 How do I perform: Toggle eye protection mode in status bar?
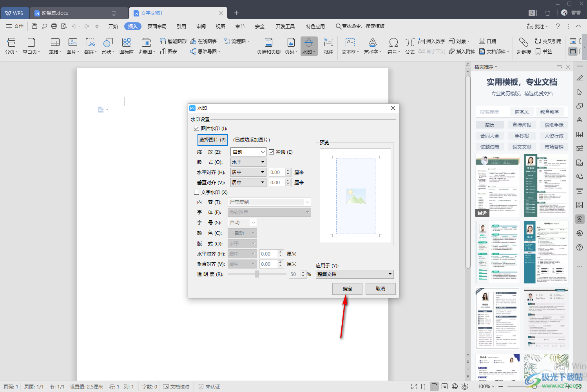coord(465,387)
